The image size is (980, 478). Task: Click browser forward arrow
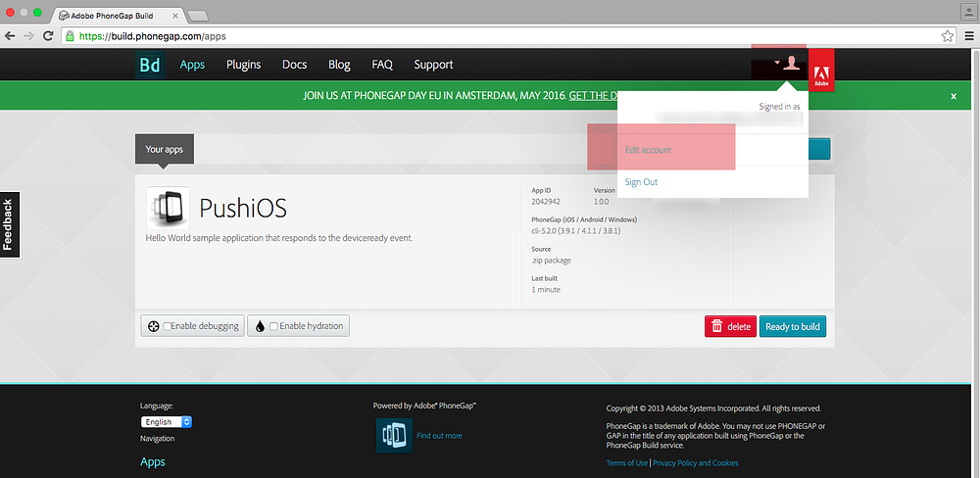(x=28, y=36)
